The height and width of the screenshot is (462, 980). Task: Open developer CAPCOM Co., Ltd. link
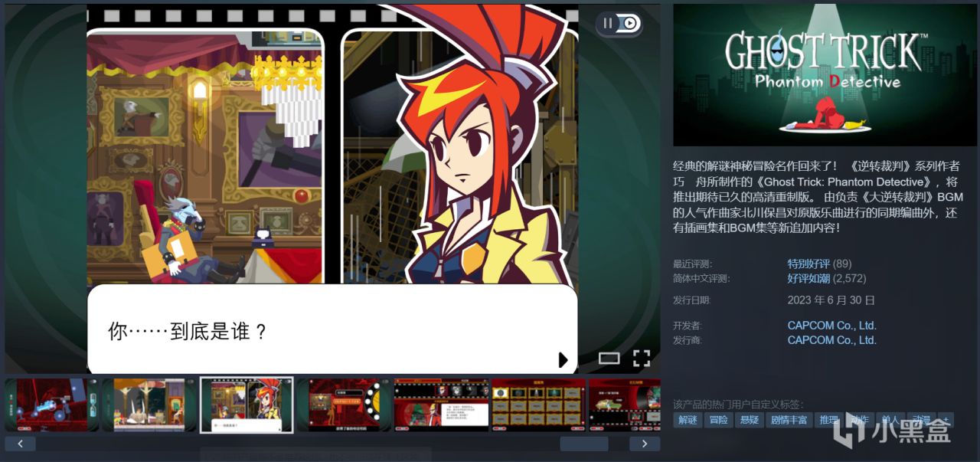tap(832, 325)
